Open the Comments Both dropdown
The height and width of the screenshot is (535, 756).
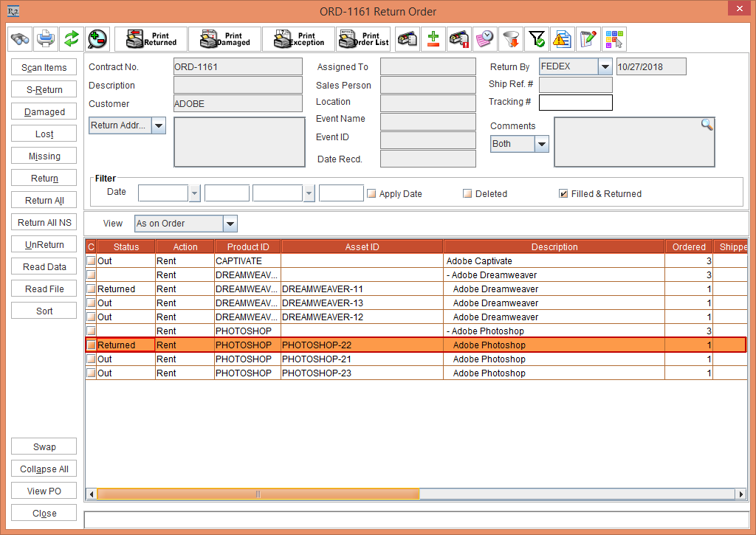[542, 144]
